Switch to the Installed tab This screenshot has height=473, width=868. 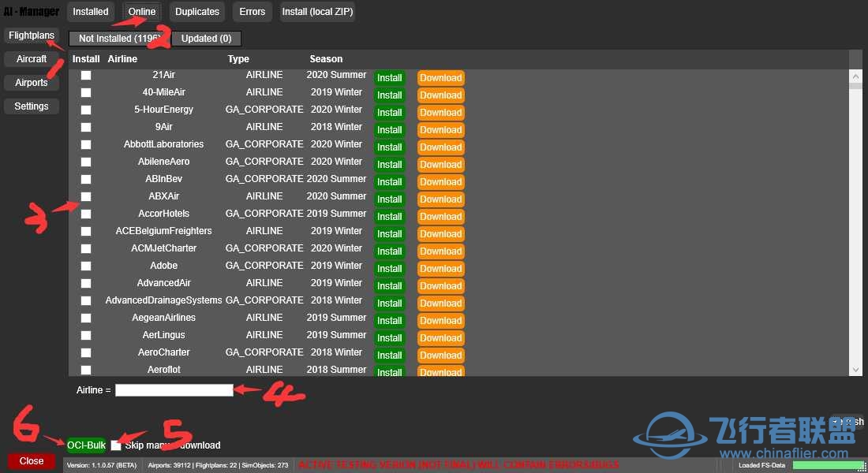91,12
